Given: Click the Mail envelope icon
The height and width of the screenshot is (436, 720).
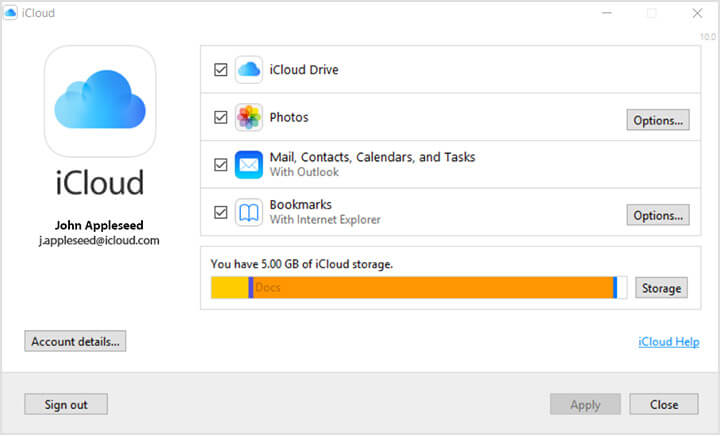Looking at the screenshot, I should click(248, 165).
